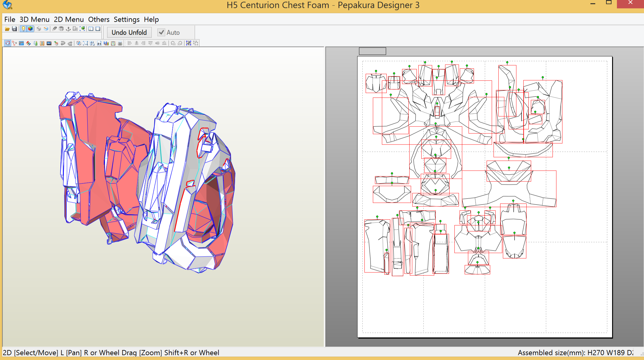Select the edge color pencils tool
Viewport: 644px width, 360px height.
[x=28, y=43]
